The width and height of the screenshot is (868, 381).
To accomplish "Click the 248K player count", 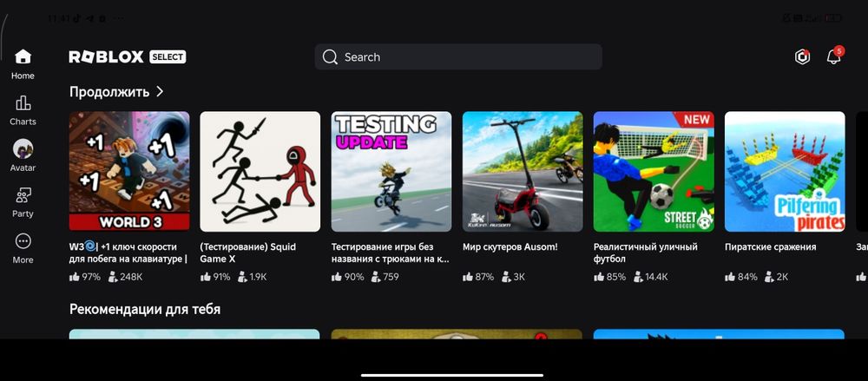I will pos(126,277).
